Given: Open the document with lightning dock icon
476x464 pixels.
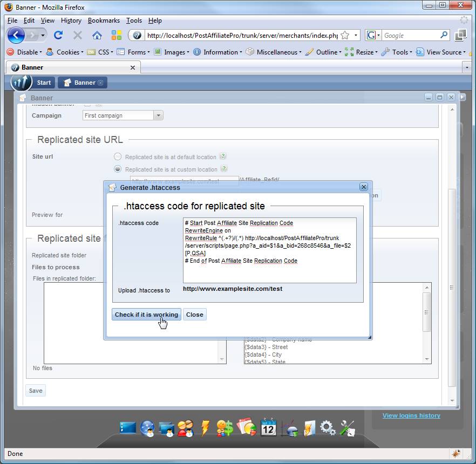Looking at the screenshot, I should (x=310, y=428).
